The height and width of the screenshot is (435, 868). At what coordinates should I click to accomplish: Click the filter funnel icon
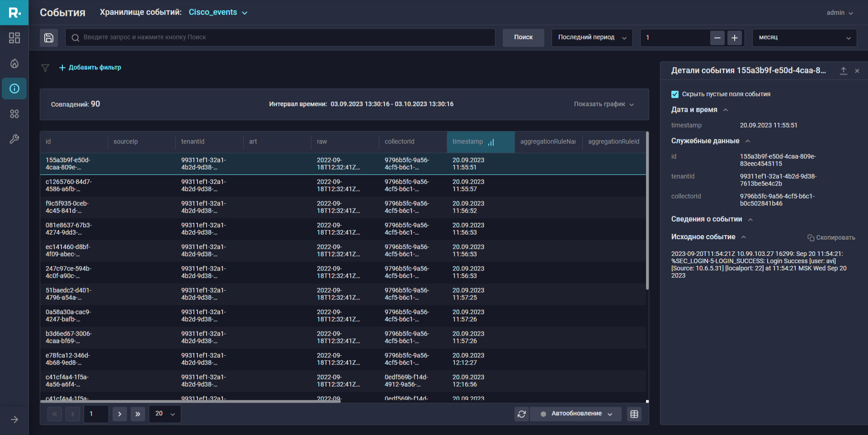(x=45, y=68)
